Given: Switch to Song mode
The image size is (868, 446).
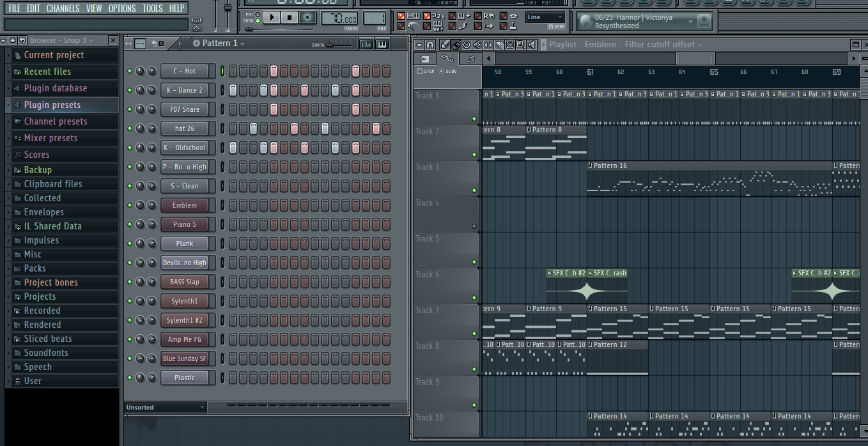Looking at the screenshot, I should tap(258, 20).
